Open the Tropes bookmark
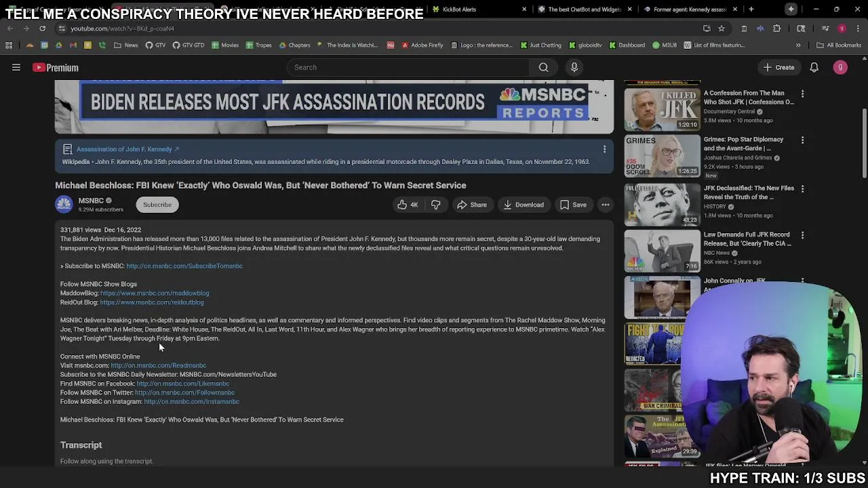 (259, 45)
